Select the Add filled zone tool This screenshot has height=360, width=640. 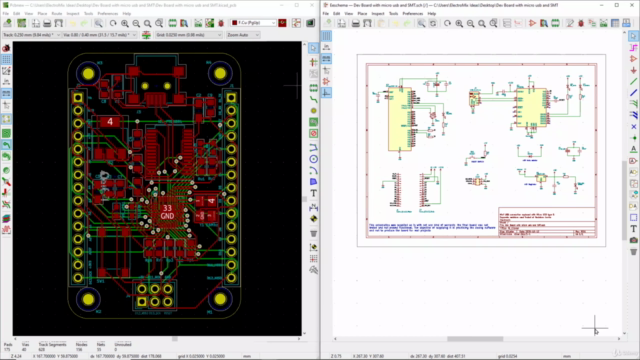313,122
